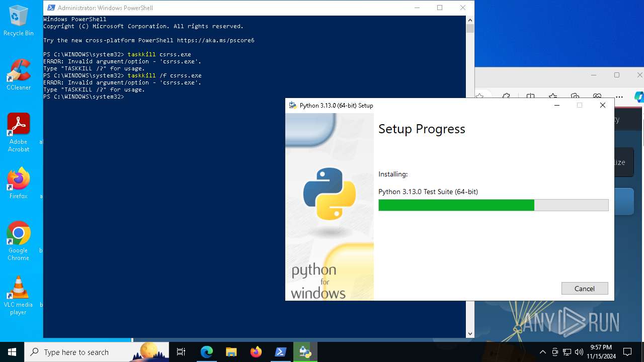The width and height of the screenshot is (644, 362).
Task: Click the Python installation progress bar
Action: [494, 205]
